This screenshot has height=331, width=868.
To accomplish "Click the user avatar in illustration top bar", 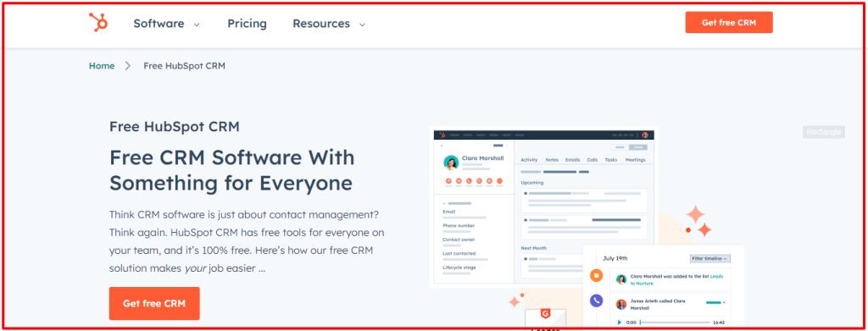I will point(645,135).
